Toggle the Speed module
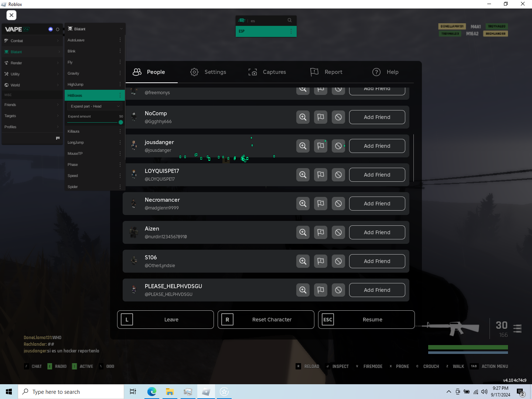Viewport: 532px width, 399px height. pos(95,175)
